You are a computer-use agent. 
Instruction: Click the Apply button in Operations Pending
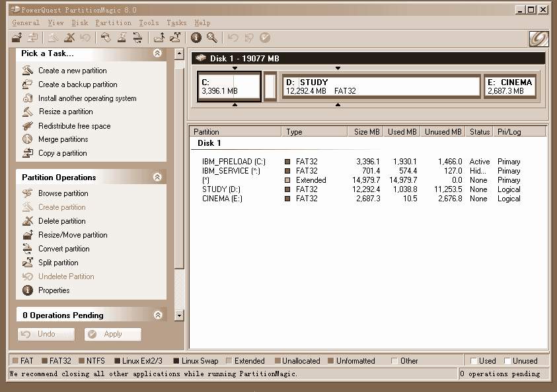(113, 334)
